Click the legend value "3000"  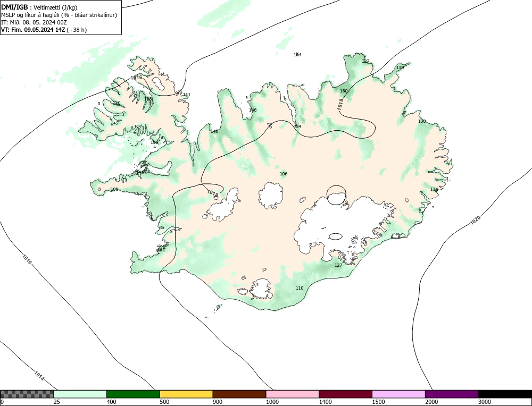(x=485, y=402)
